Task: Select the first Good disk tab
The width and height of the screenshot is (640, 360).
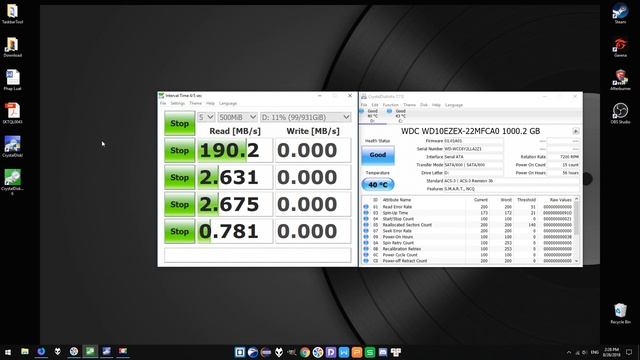Action: click(x=372, y=116)
